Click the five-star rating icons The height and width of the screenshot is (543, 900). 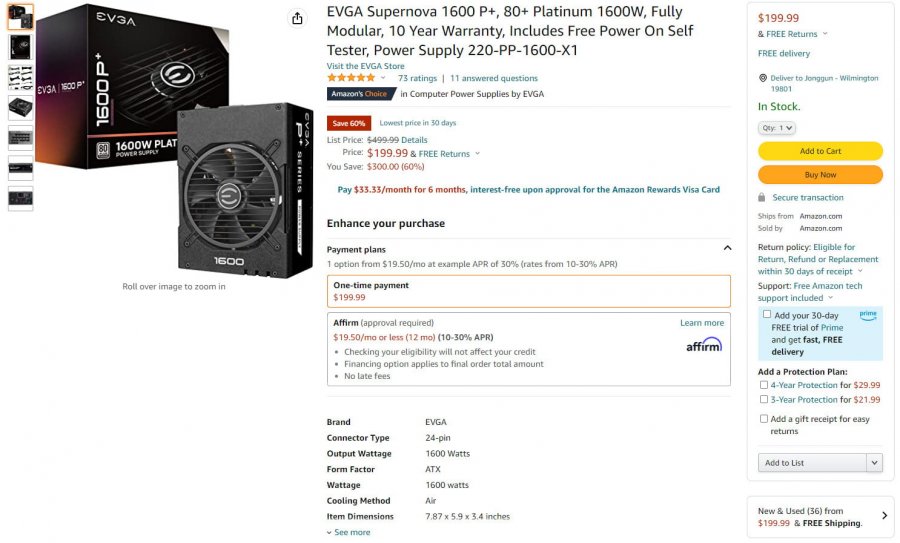[x=351, y=78]
